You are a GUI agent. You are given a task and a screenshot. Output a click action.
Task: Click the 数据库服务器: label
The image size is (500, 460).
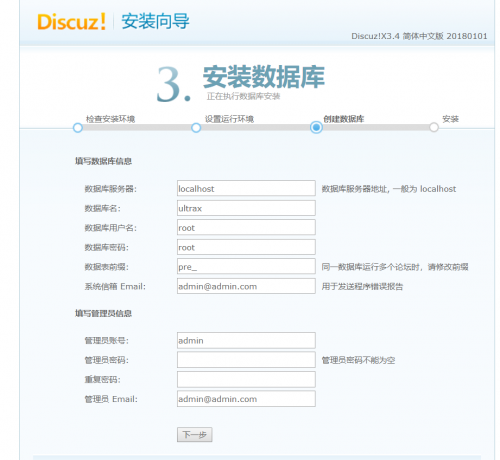(x=111, y=189)
